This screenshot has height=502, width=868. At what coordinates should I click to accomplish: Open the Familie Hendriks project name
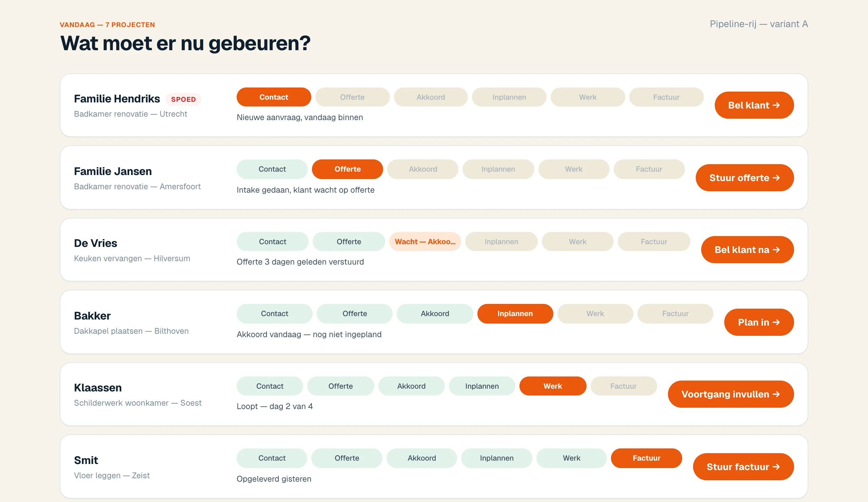[117, 99]
